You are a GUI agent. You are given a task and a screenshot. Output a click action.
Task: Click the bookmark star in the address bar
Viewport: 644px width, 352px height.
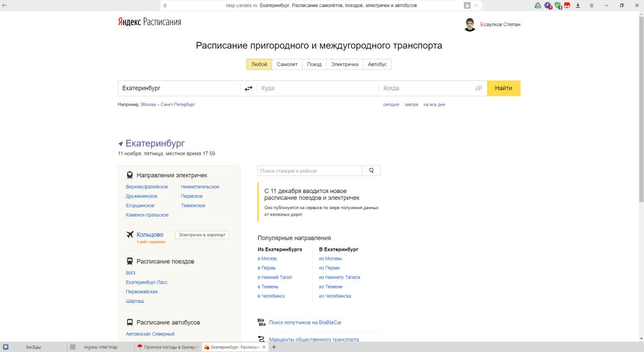tap(476, 6)
